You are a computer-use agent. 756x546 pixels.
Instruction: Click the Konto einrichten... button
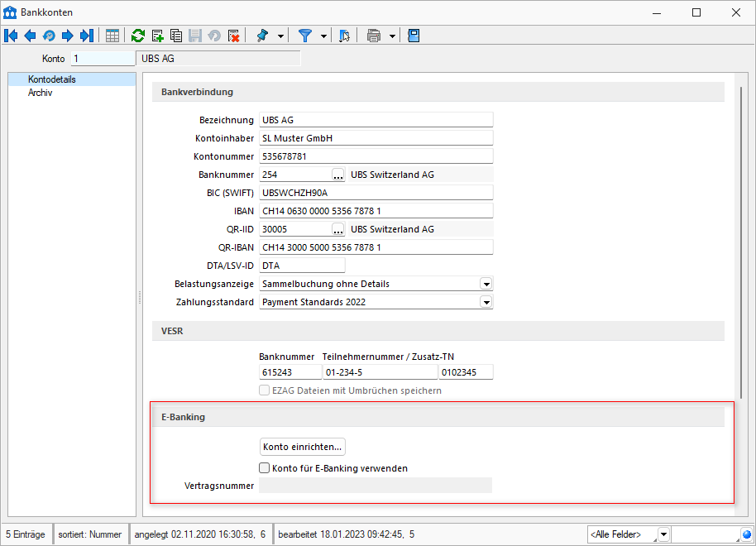pyautogui.click(x=302, y=447)
